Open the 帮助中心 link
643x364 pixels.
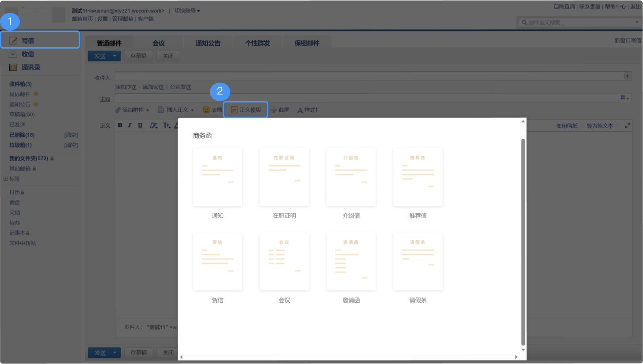615,7
